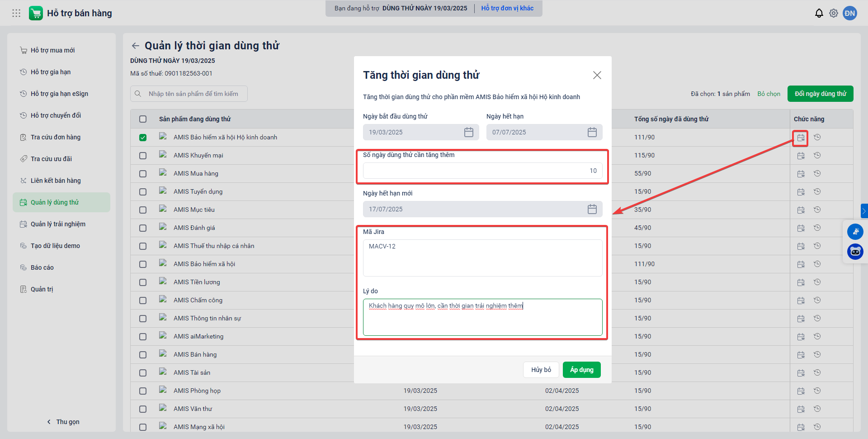Open the chatbot robot floating widget

855,252
